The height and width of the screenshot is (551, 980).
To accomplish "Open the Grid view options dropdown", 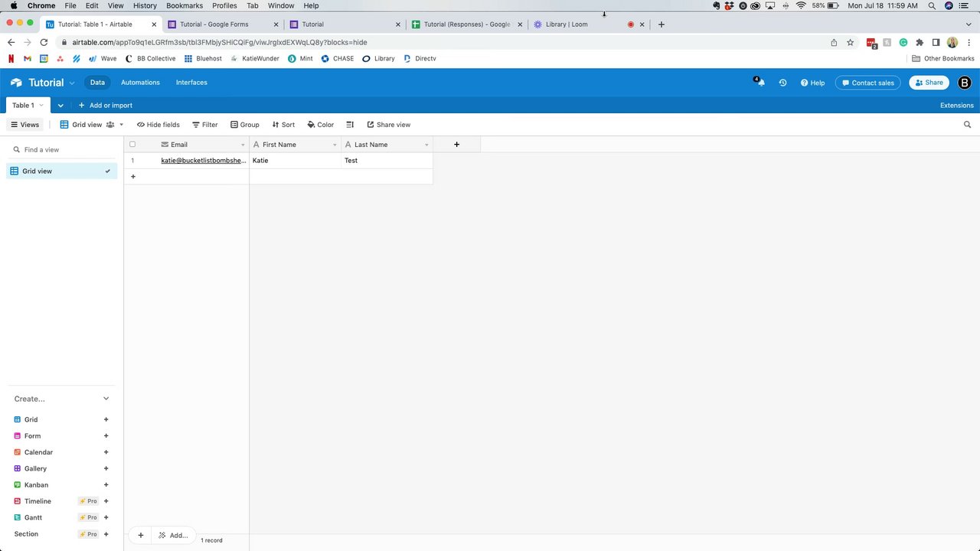I will pos(121,125).
